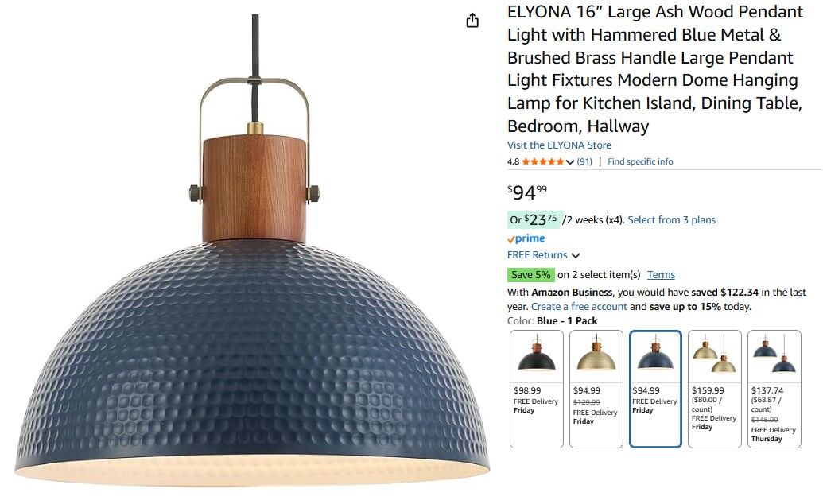Open the Terms link for Save 5%
Viewport: 823px width, 504px height.
pyautogui.click(x=661, y=274)
